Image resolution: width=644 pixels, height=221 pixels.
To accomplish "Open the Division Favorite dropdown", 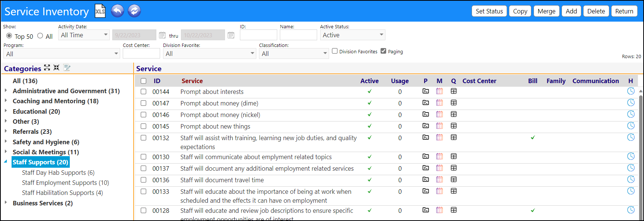I will (x=209, y=54).
